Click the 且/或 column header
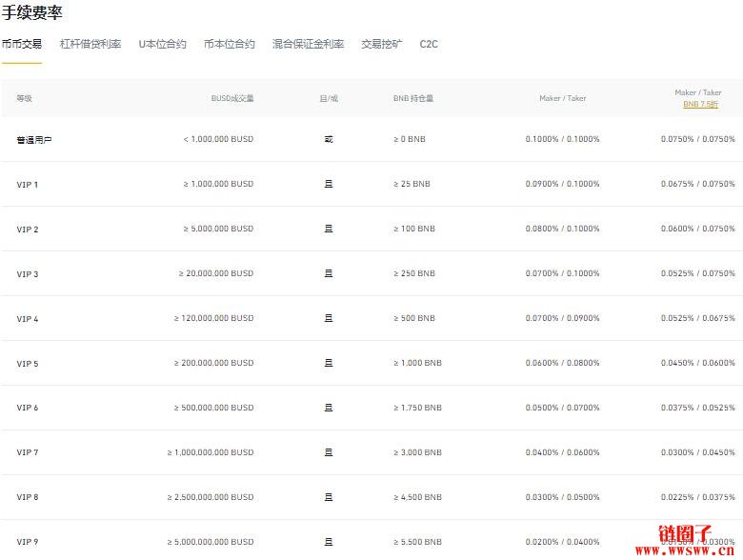The image size is (743, 560). coord(329,98)
